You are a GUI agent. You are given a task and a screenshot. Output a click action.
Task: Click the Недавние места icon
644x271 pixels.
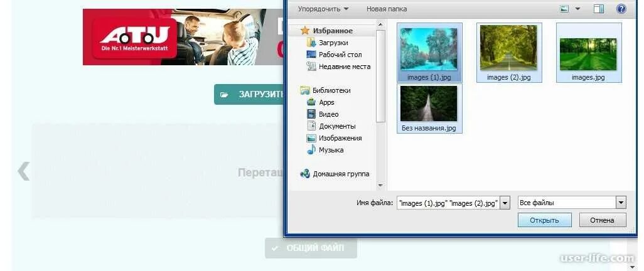(311, 66)
